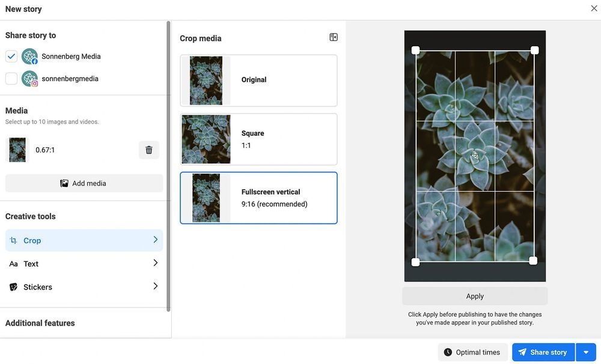The height and width of the screenshot is (364, 601).
Task: Click the sonnenbergmedia Instagram avatar
Action: coord(29,79)
